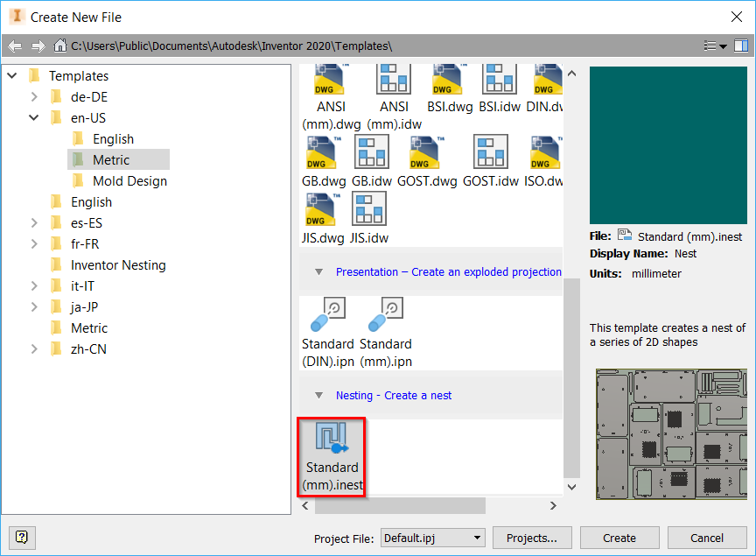Select the JIS.dwg template
Screen dimensions: 756x556
[x=321, y=209]
